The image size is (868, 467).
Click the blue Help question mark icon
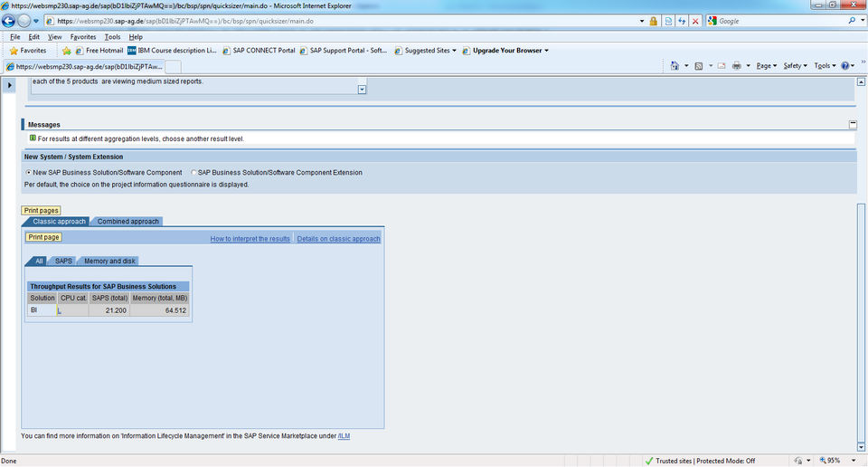click(x=845, y=66)
